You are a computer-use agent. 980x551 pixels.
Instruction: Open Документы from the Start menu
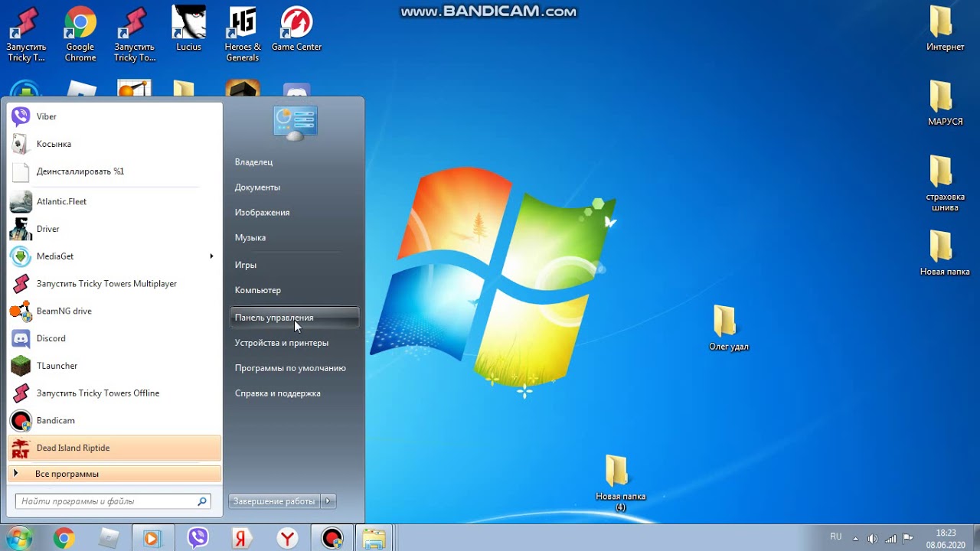click(295, 187)
